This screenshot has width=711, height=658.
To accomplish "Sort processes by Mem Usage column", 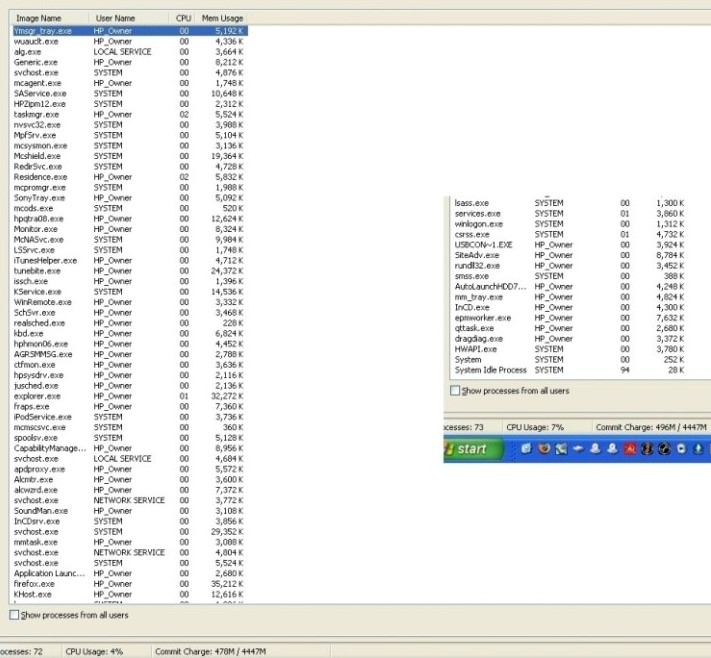I will tap(224, 18).
